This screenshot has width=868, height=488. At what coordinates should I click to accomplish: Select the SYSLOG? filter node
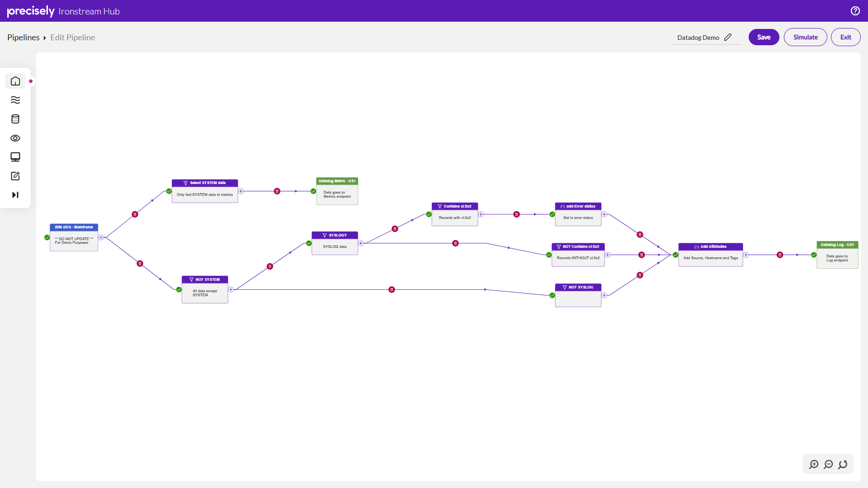point(335,243)
